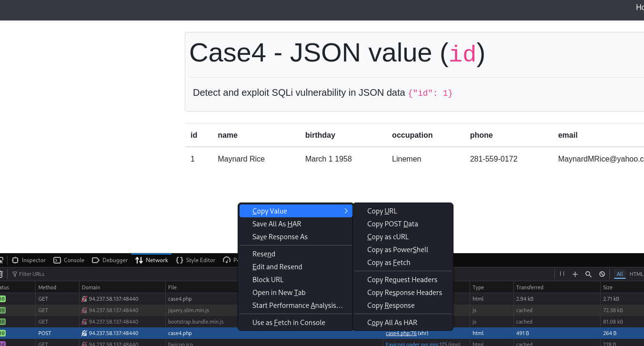This screenshot has height=346, width=644.
Task: Click the trash icon to clear network log
Action: pyautogui.click(x=1, y=274)
